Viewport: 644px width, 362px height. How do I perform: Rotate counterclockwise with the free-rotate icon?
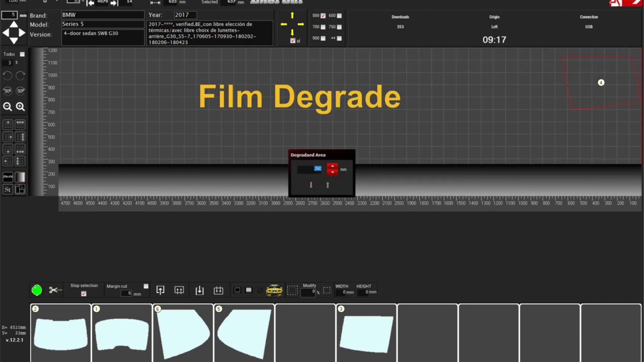tap(8, 76)
